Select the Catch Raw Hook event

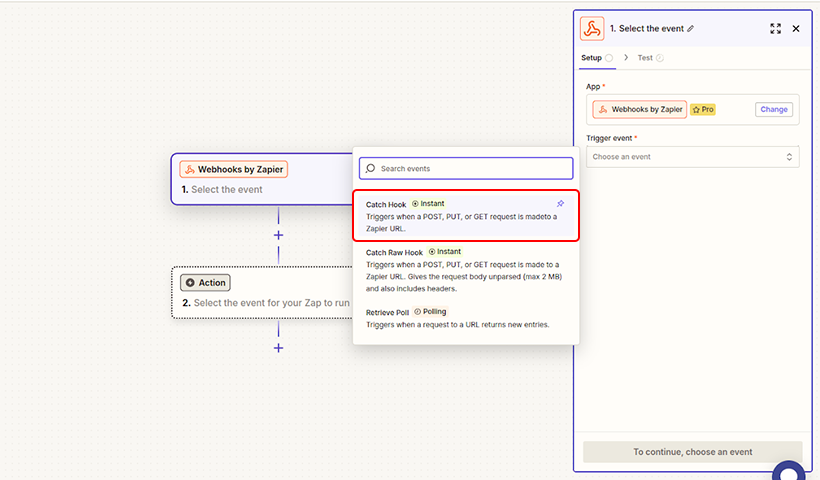pos(466,270)
